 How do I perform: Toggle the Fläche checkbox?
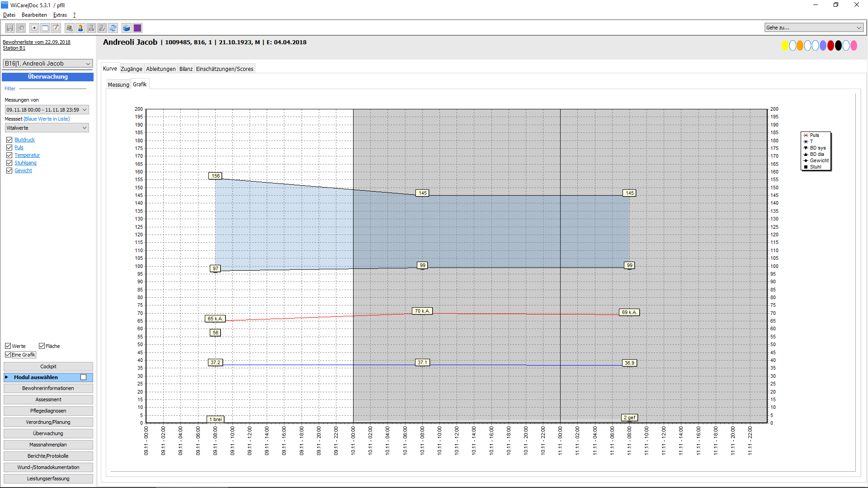(42, 346)
